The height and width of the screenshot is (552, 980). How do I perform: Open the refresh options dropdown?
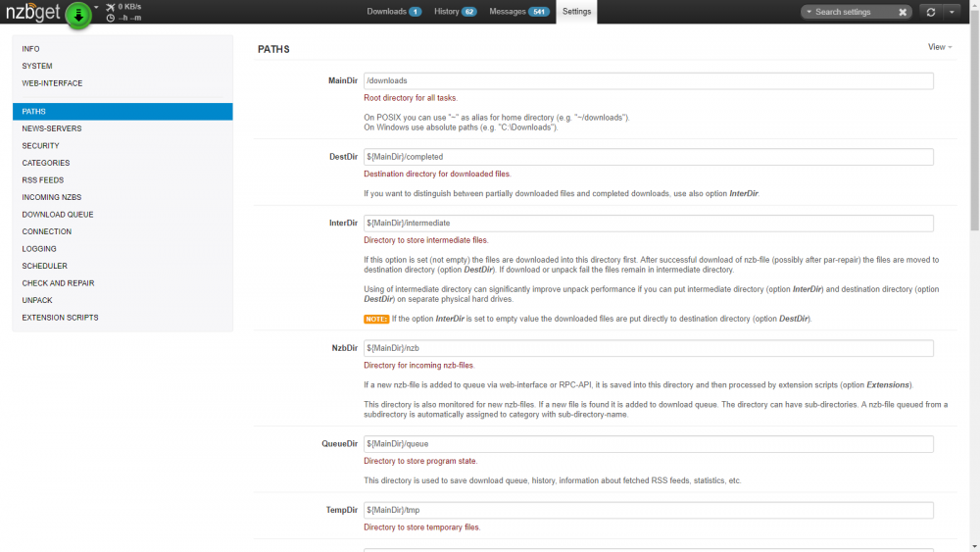[x=952, y=12]
